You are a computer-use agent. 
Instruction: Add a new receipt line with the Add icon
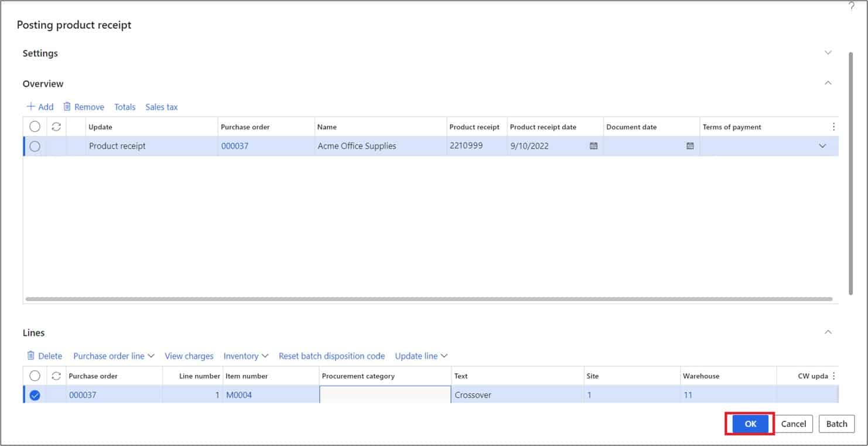39,107
